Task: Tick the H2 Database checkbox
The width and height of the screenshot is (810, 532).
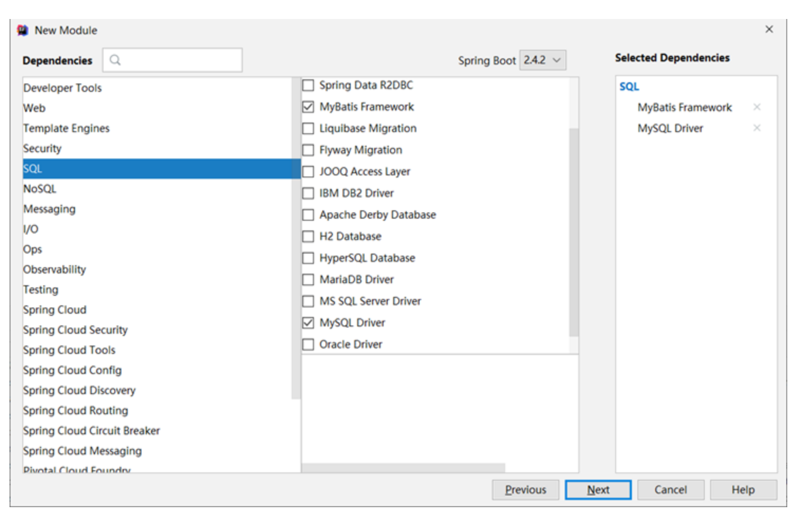Action: [x=308, y=237]
